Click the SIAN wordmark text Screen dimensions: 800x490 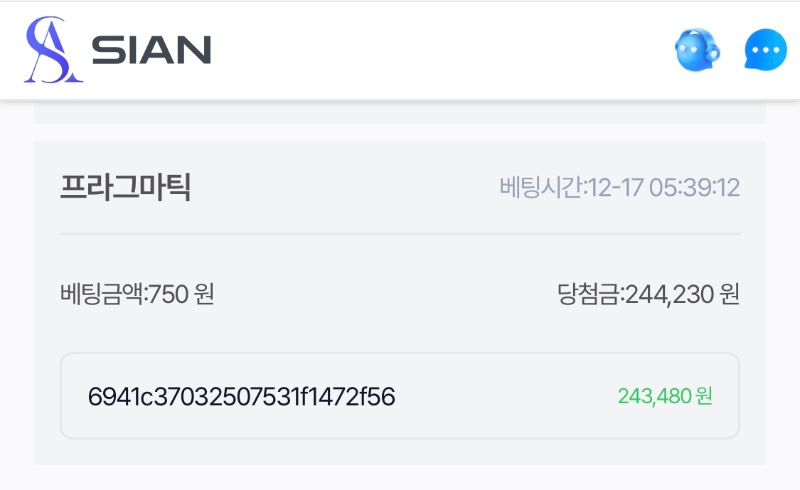coord(151,50)
